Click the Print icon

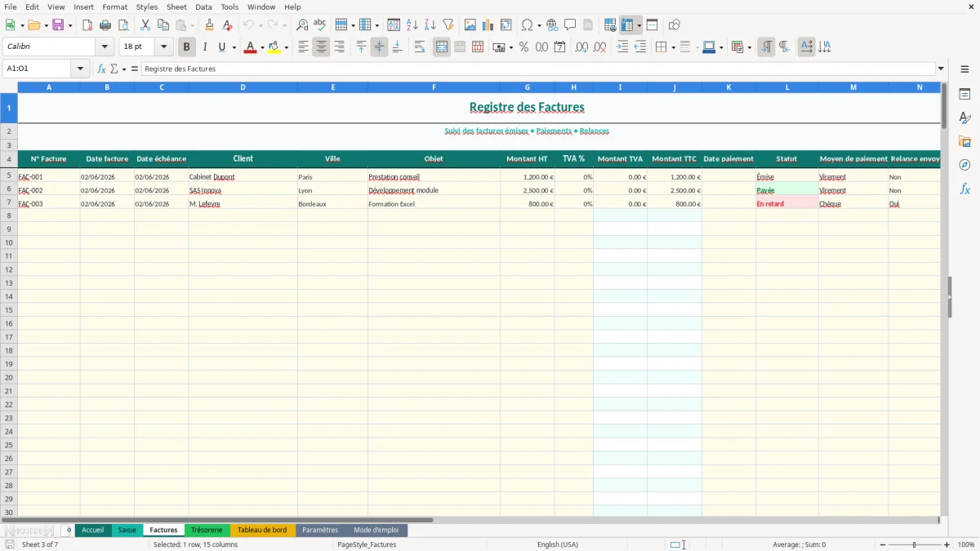pyautogui.click(x=105, y=25)
